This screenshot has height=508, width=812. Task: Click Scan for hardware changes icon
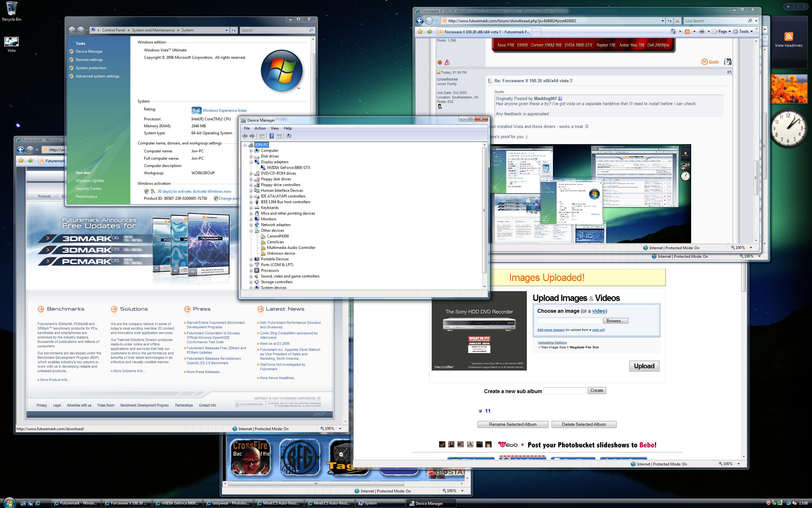(x=289, y=136)
